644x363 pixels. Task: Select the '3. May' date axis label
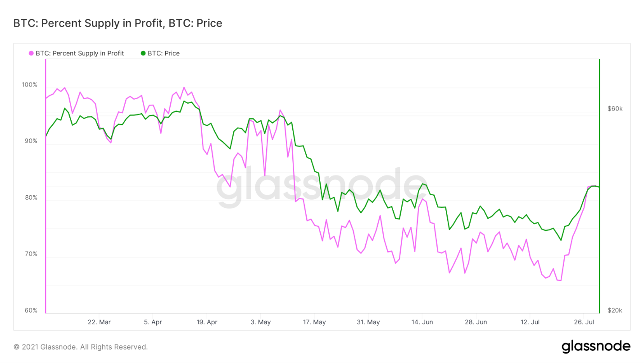click(x=261, y=322)
